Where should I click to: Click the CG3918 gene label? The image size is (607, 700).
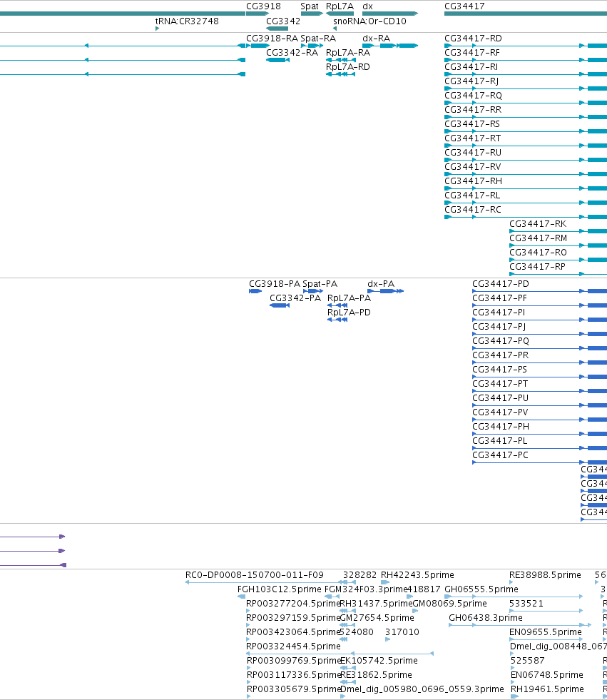[x=263, y=6]
